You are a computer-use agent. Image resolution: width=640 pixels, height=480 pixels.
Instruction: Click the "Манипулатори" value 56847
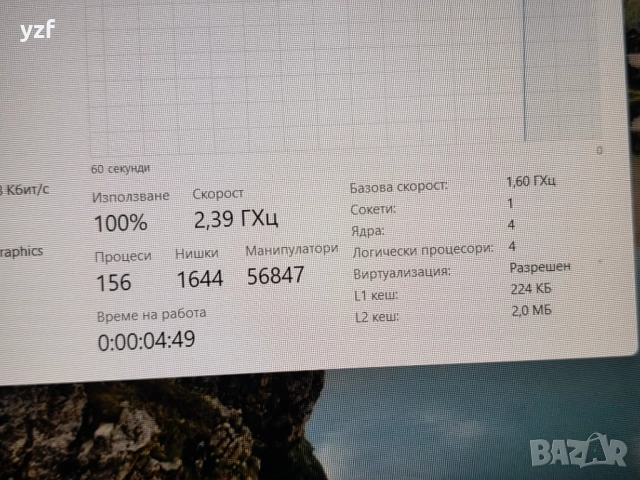pyautogui.click(x=275, y=276)
